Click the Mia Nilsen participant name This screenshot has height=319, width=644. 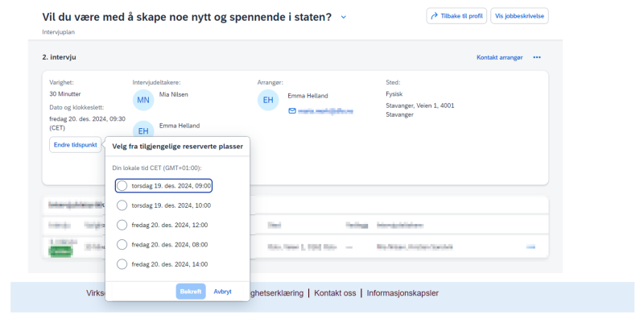point(173,94)
